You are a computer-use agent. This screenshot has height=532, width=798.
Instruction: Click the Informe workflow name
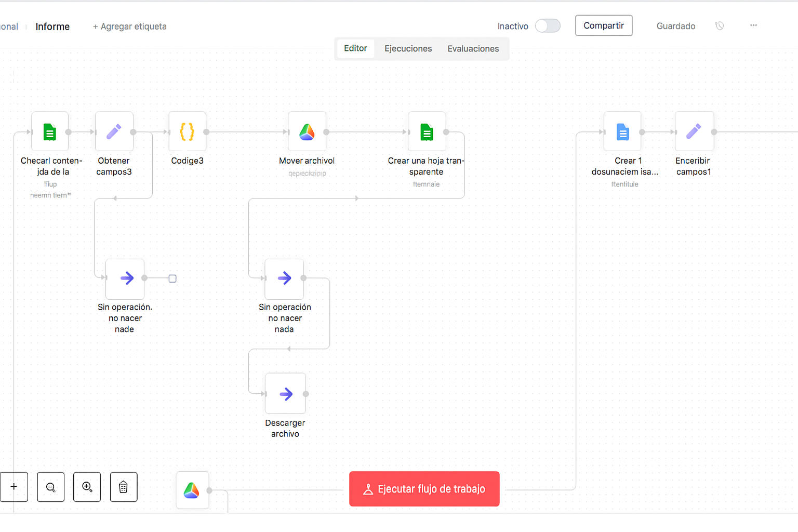click(52, 26)
